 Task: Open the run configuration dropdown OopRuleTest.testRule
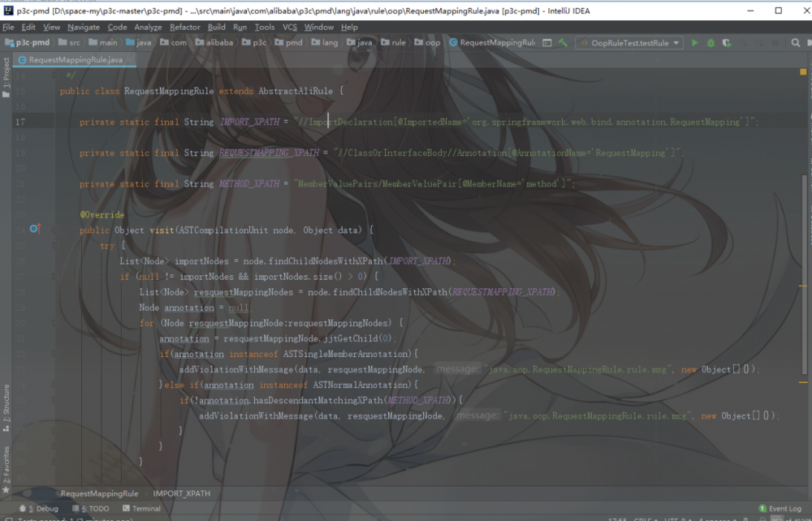pos(629,43)
